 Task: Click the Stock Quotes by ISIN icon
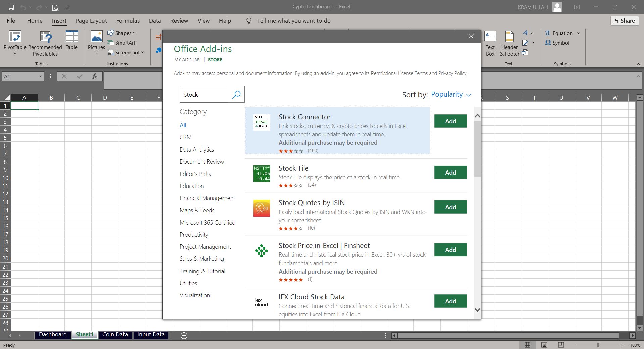[x=262, y=208]
